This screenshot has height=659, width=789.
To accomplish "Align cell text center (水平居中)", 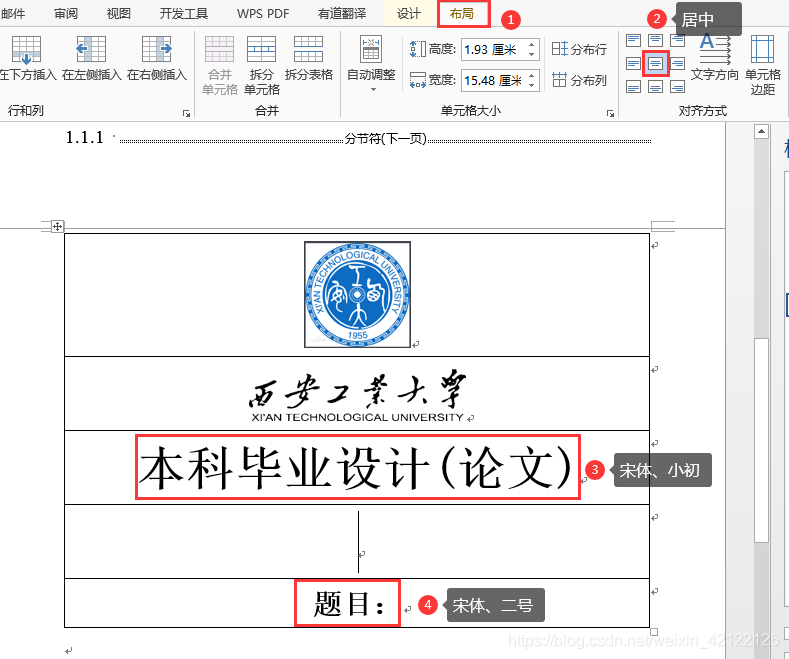I will [x=655, y=63].
